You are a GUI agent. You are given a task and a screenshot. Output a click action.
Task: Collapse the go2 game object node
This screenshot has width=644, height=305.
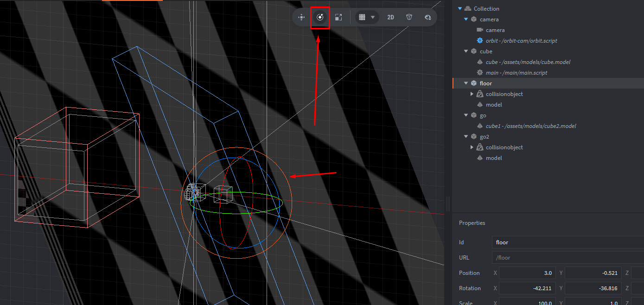point(466,137)
